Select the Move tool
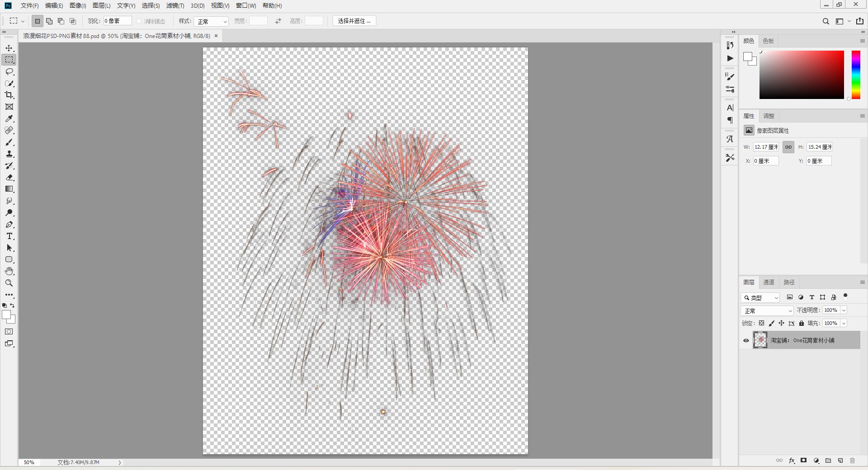This screenshot has height=470, width=868. 9,48
